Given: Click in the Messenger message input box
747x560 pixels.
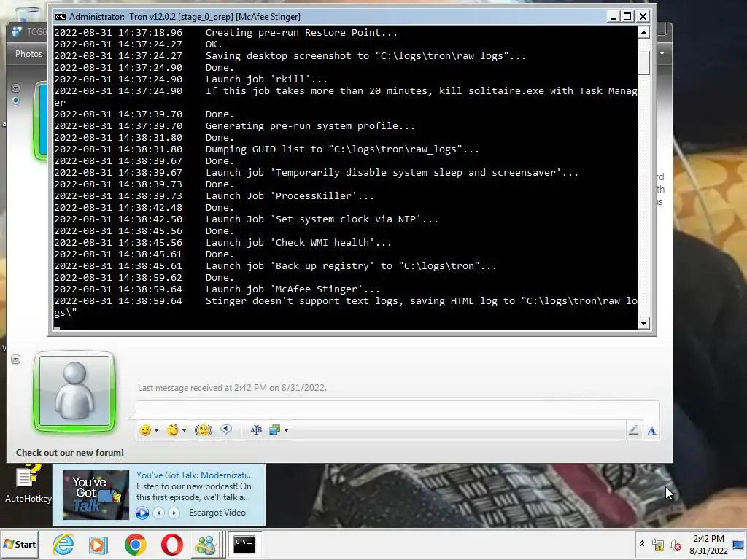Looking at the screenshot, I should click(x=398, y=410).
